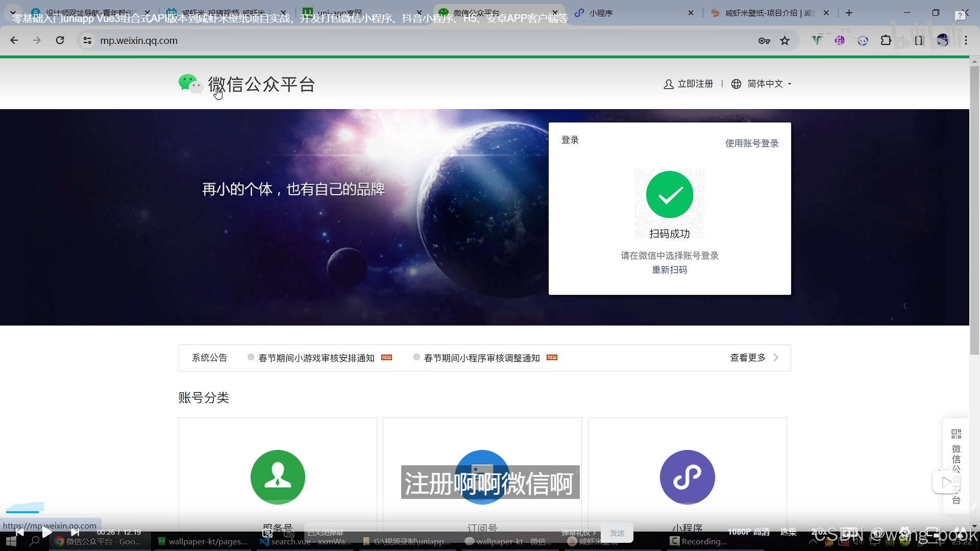Click the globe language icon
The width and height of the screenshot is (980, 551).
[736, 84]
